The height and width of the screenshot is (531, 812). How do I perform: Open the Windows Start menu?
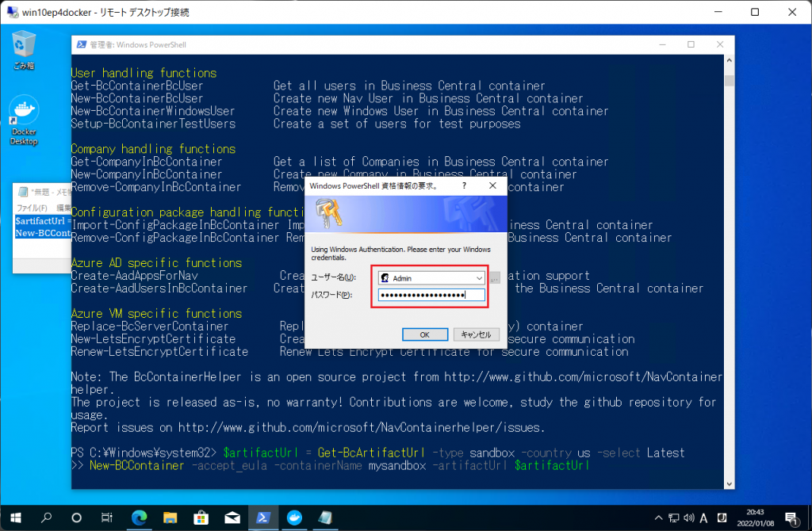click(16, 518)
